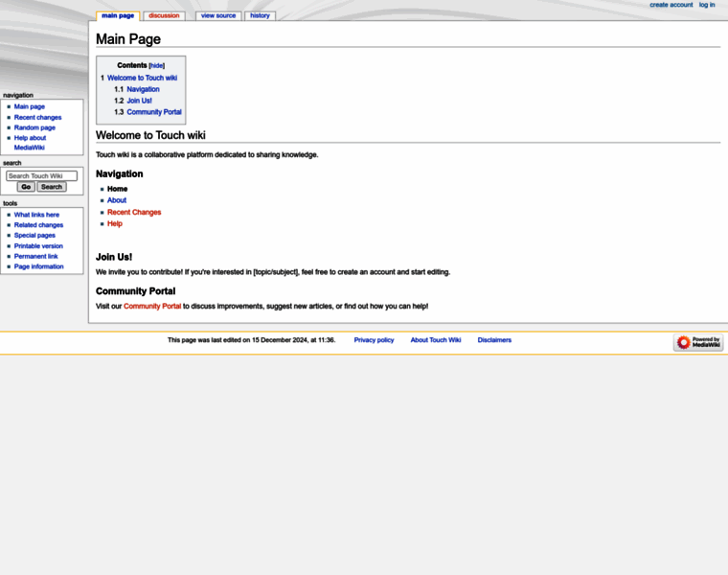Screen dimensions: 728x575
Task: Open the Community Portal link in paragraph
Action: 152,306
